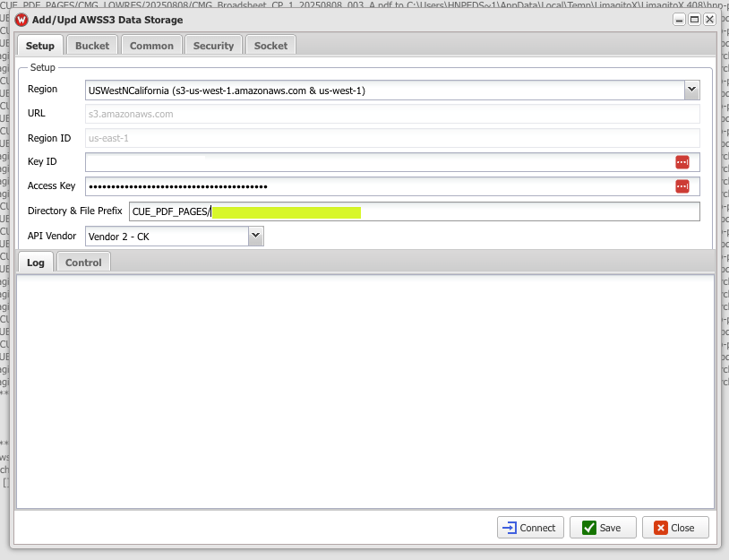Reveal Access Key using red icon
729x560 pixels.
(x=682, y=186)
